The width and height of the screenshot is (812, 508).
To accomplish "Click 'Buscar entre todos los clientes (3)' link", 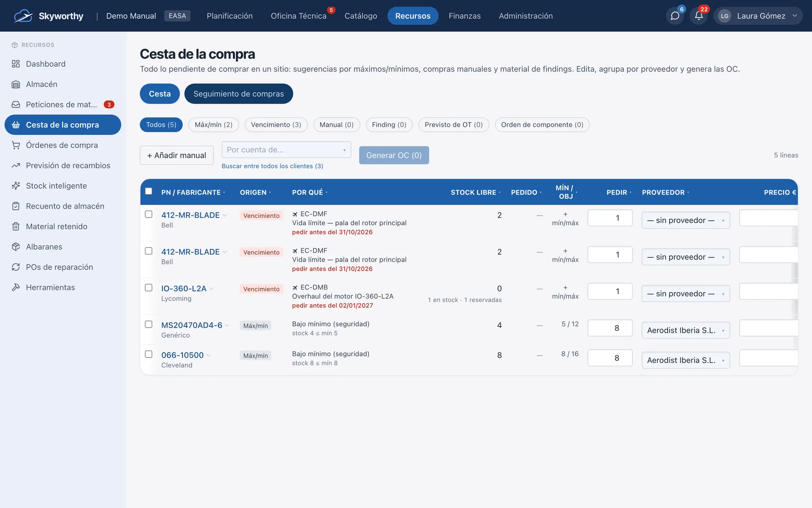I will (272, 166).
